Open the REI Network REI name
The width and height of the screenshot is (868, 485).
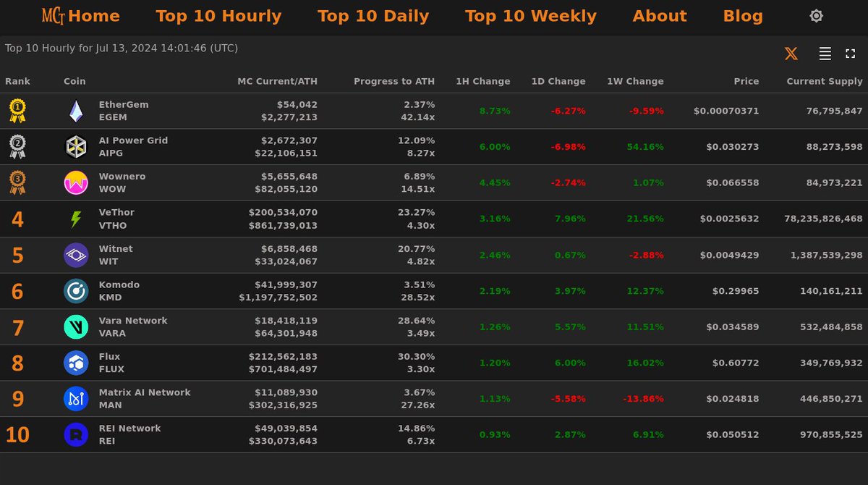[130, 434]
